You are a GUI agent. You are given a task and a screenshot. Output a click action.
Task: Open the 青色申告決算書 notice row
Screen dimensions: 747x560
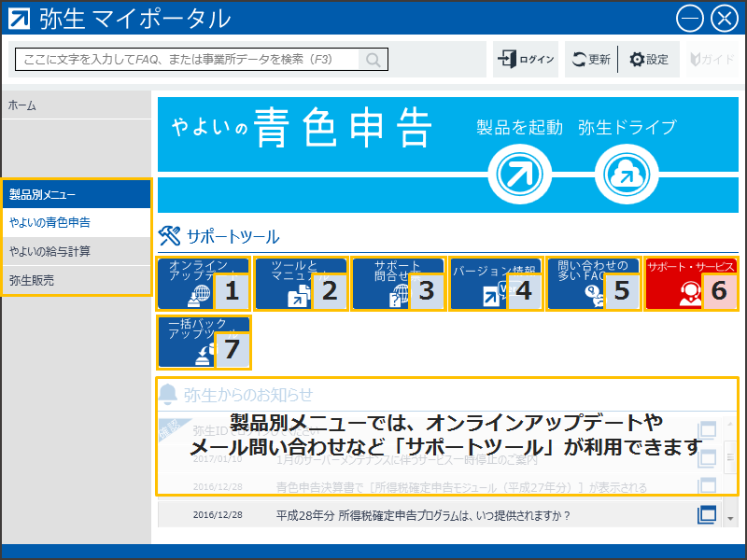[x=440, y=487]
